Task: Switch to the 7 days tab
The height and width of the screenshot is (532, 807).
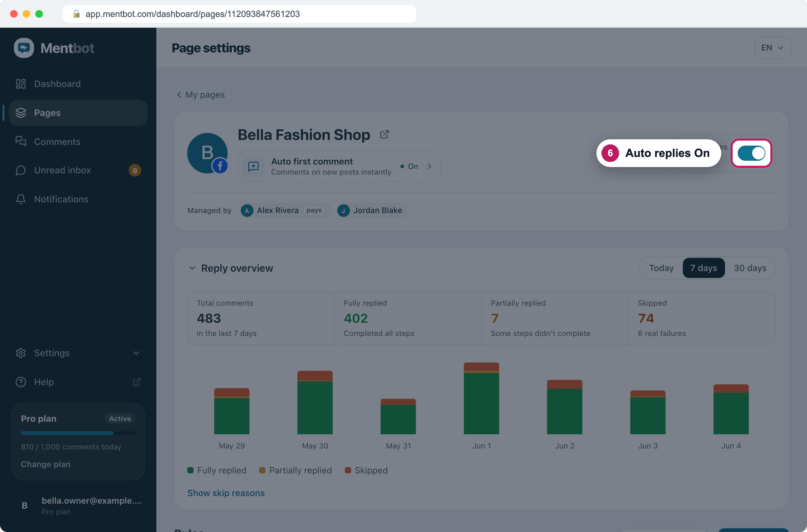Action: [x=704, y=268]
